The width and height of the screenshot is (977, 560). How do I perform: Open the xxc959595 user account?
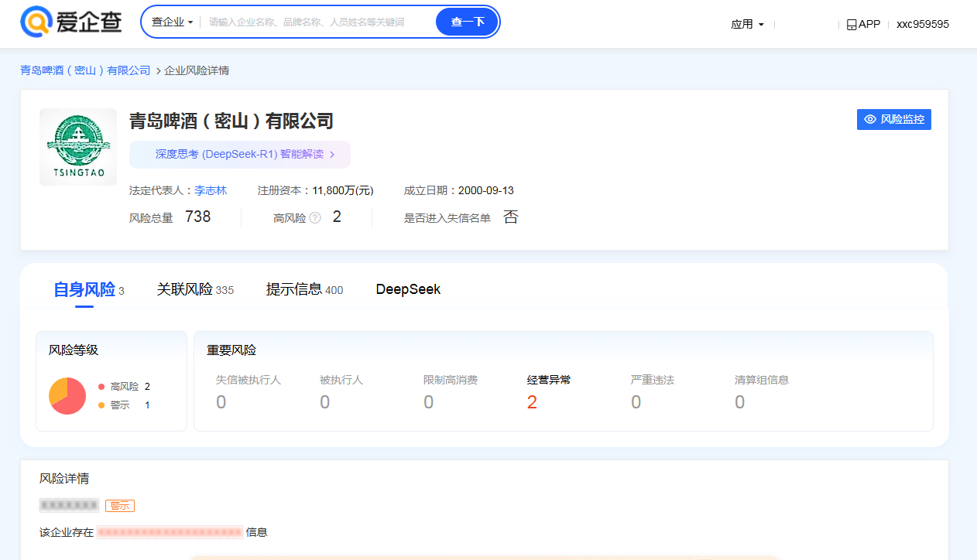[x=922, y=25]
